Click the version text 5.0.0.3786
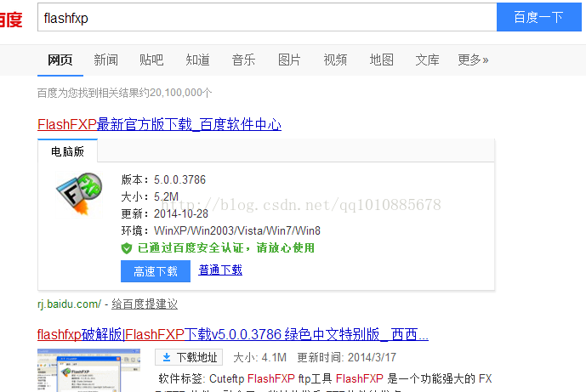 [179, 179]
